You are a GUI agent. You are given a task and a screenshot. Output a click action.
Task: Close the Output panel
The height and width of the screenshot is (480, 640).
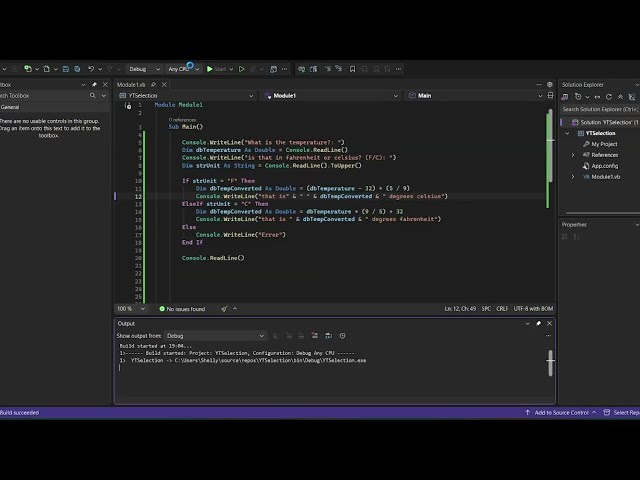(549, 323)
